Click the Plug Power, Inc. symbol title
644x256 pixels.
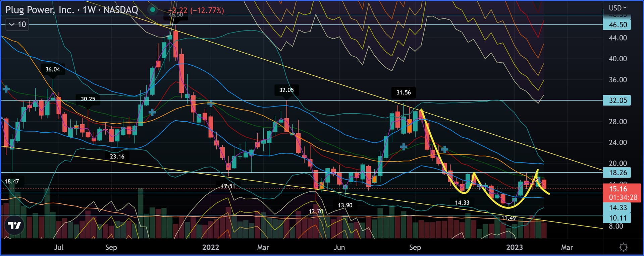pos(40,10)
